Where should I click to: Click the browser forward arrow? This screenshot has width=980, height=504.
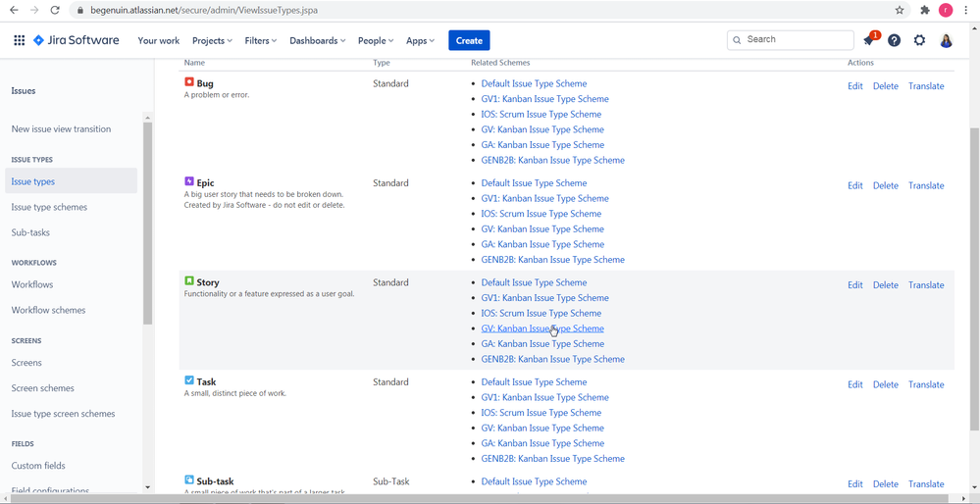pos(34,10)
